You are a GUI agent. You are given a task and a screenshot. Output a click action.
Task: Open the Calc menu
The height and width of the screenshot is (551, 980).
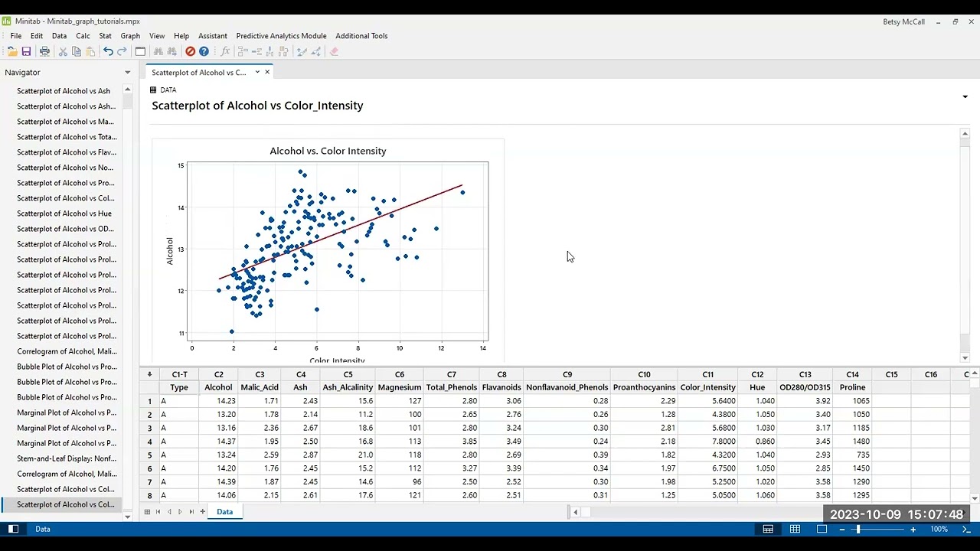[83, 36]
